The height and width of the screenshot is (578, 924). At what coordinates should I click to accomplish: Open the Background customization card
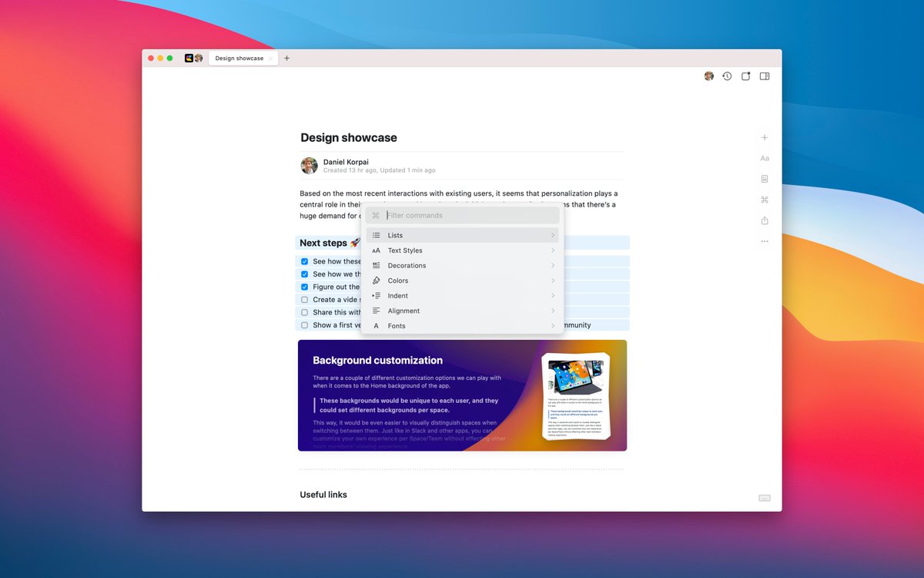click(462, 395)
